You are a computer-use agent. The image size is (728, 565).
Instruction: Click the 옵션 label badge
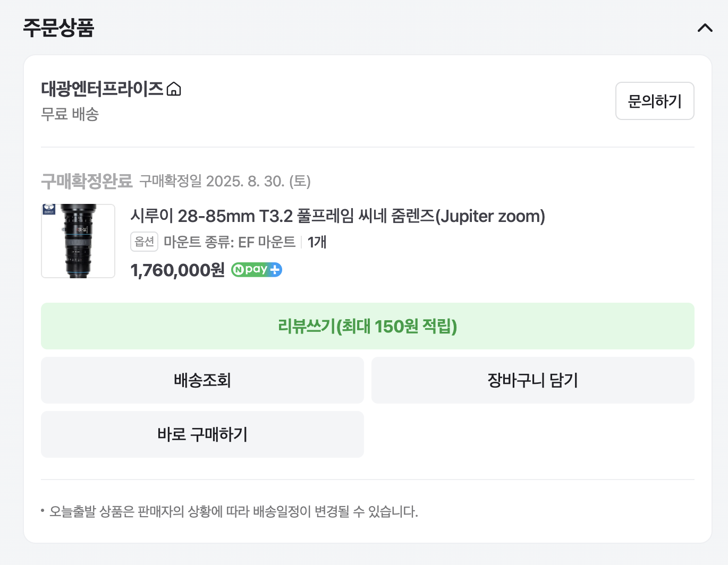(144, 242)
